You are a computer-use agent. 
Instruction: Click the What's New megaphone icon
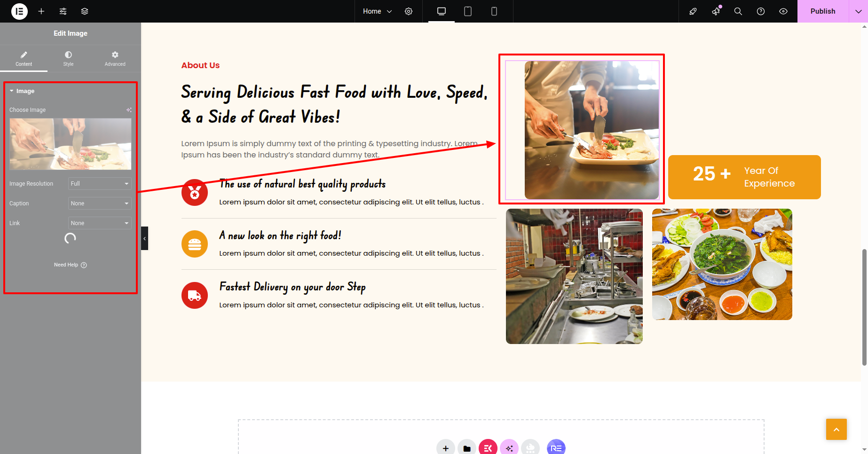pyautogui.click(x=716, y=11)
